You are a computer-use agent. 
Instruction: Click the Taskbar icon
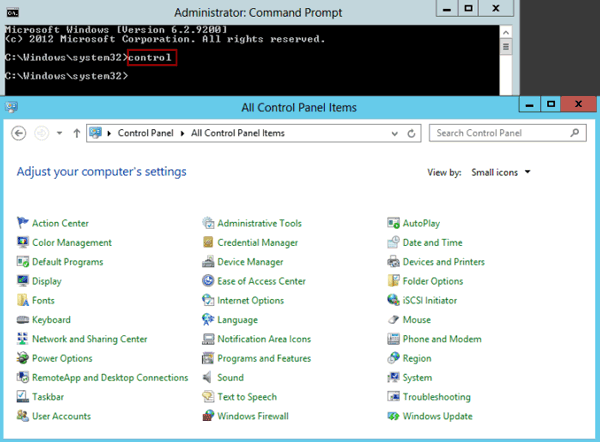click(x=23, y=396)
